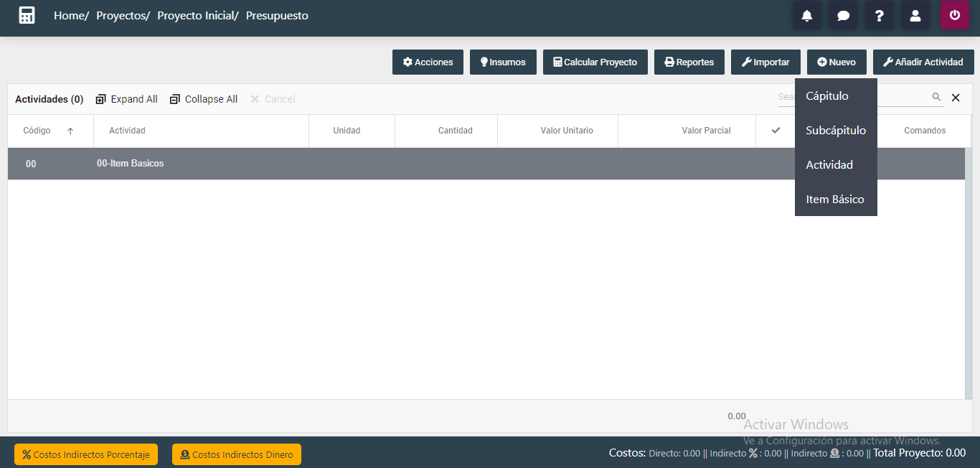
Task: Click the Comandos column header
Action: pyautogui.click(x=925, y=131)
